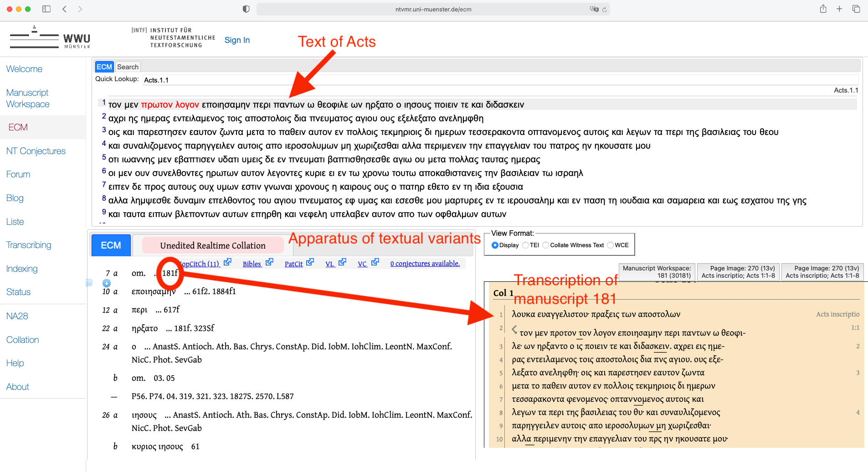
Task: Open Blog in the sidebar
Action: click(x=15, y=198)
